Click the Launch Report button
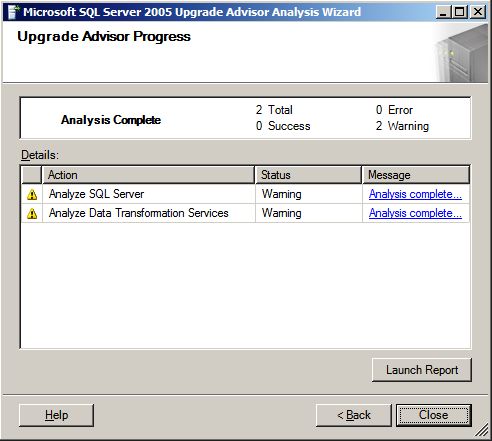This screenshot has width=492, height=441. coord(422,370)
